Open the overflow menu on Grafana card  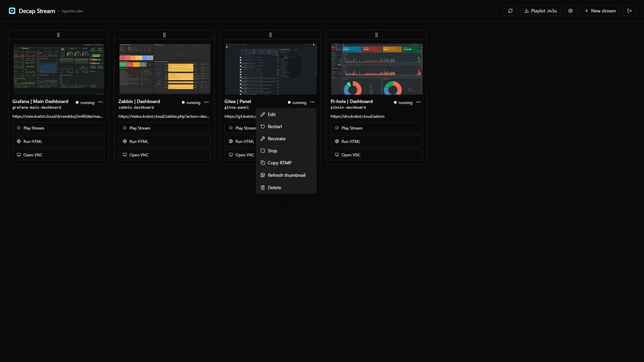pos(100,102)
